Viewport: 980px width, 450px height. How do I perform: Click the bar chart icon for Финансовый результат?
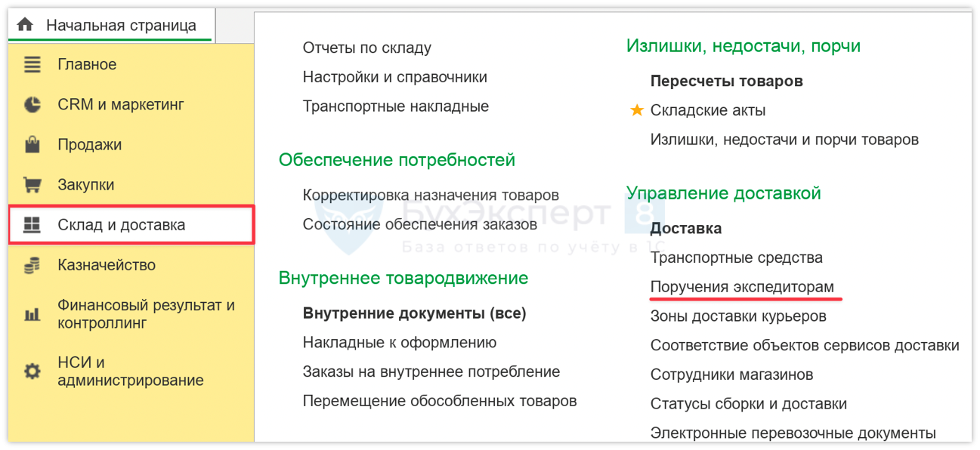(x=32, y=315)
